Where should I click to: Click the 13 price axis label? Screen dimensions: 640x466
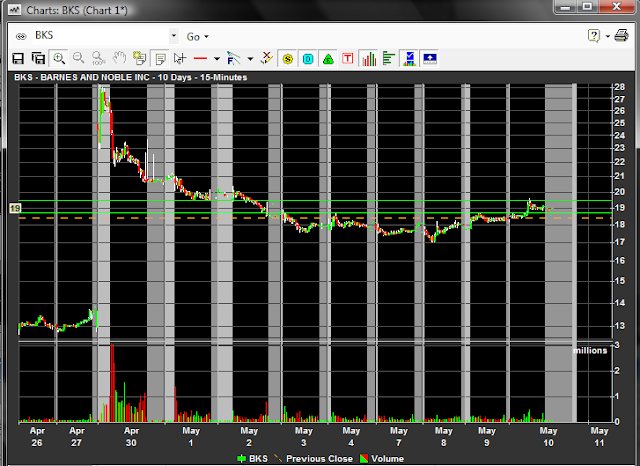pos(620,326)
